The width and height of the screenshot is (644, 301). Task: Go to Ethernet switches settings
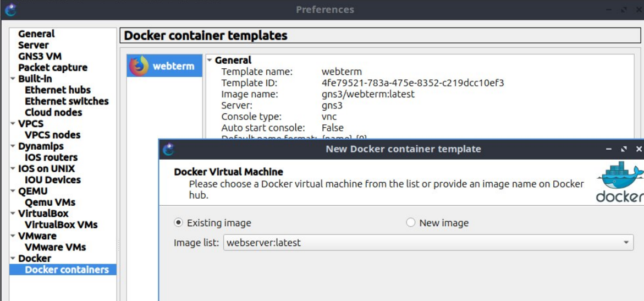(67, 101)
